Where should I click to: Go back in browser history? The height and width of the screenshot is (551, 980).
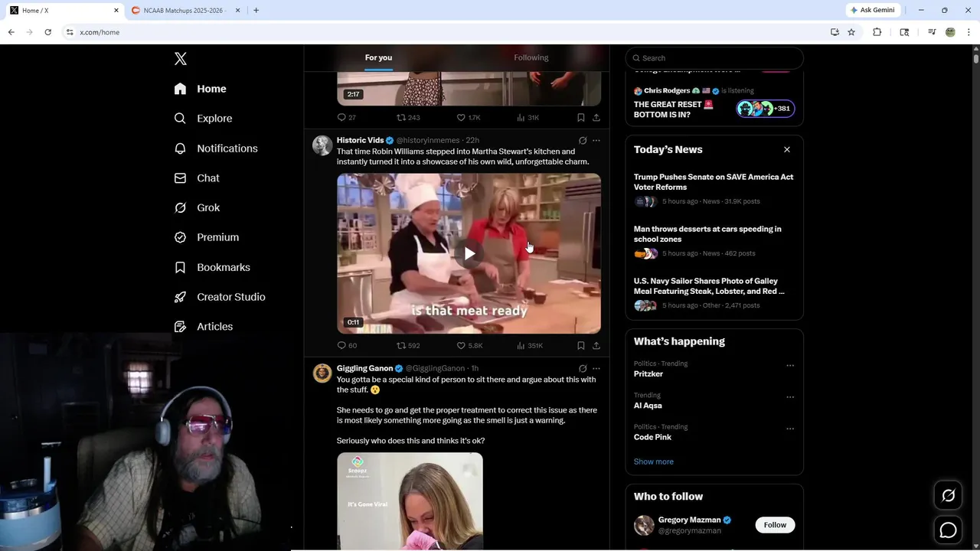11,32
